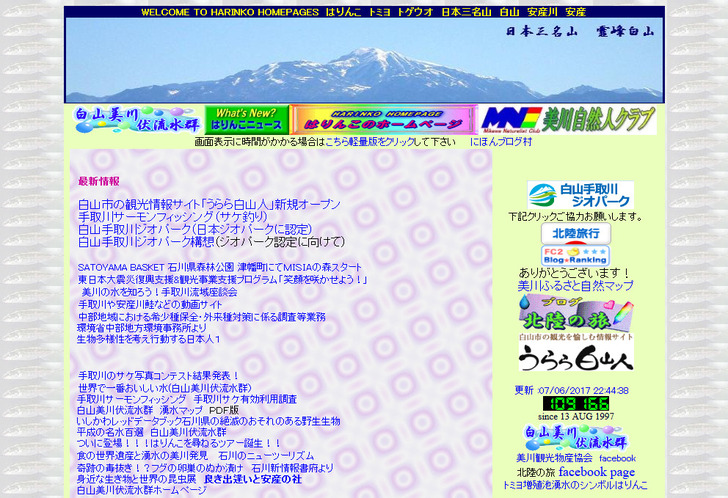Image resolution: width=728 pixels, height=498 pixels.
Task: Click the はりんこのホームページ rainbow banner
Action: pyautogui.click(x=382, y=120)
